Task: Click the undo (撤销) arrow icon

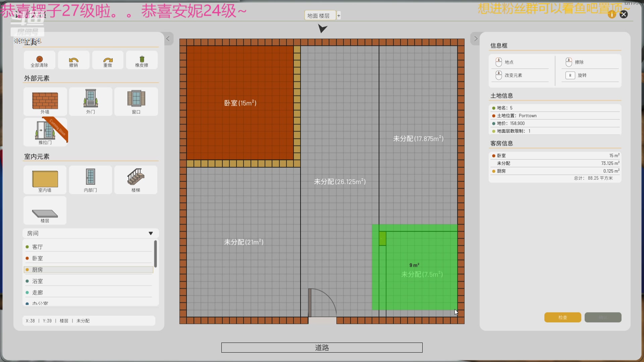Action: [x=73, y=60]
